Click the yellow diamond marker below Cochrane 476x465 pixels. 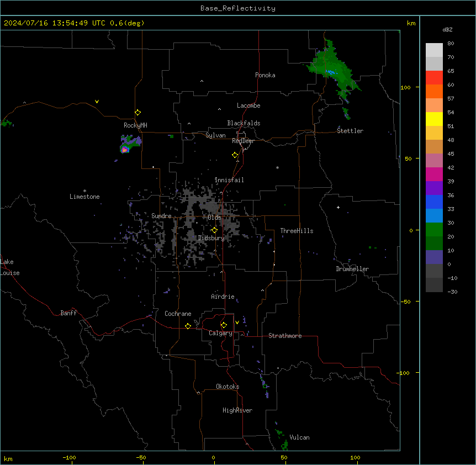(x=188, y=326)
